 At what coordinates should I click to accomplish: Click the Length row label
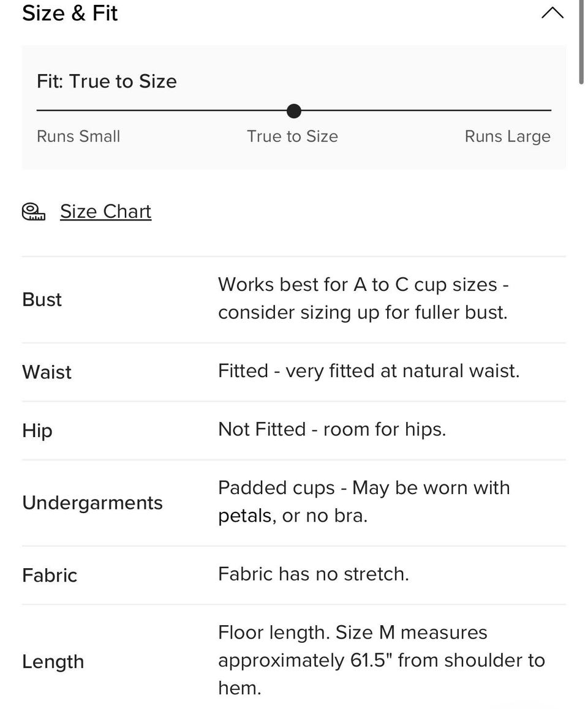(x=53, y=661)
